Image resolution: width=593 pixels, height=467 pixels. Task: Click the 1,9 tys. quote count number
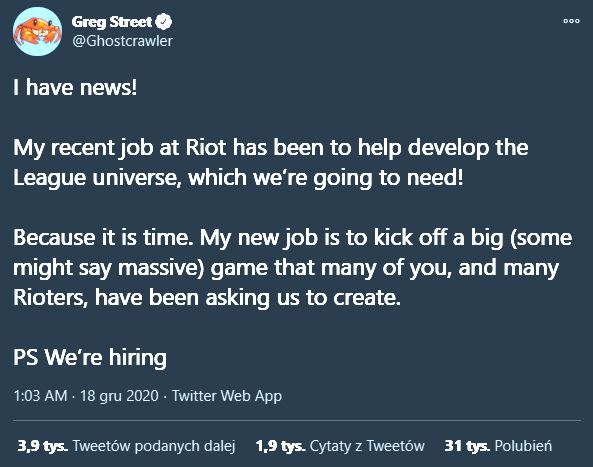click(280, 446)
